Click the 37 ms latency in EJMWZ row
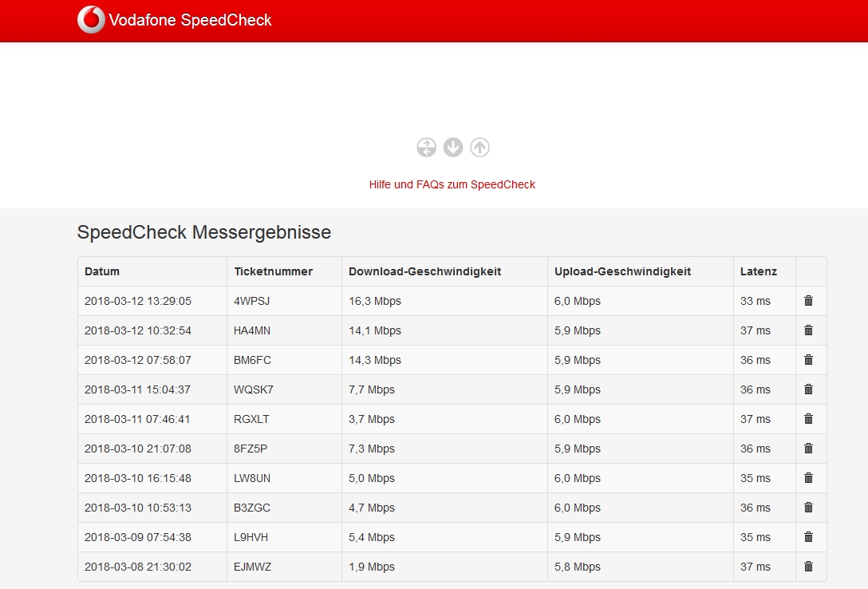Screen dimensions: 868x589 coord(755,567)
